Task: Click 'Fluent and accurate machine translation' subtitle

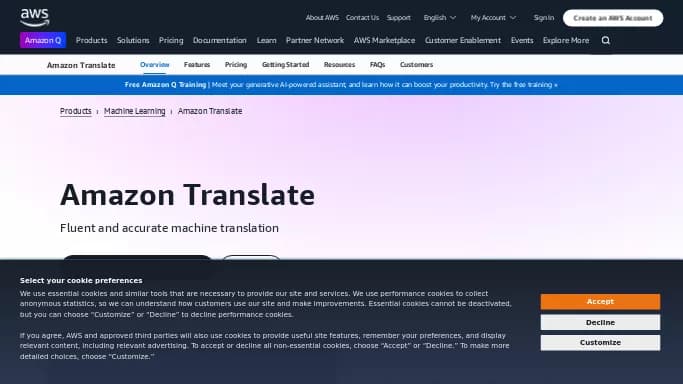Action: [169, 228]
